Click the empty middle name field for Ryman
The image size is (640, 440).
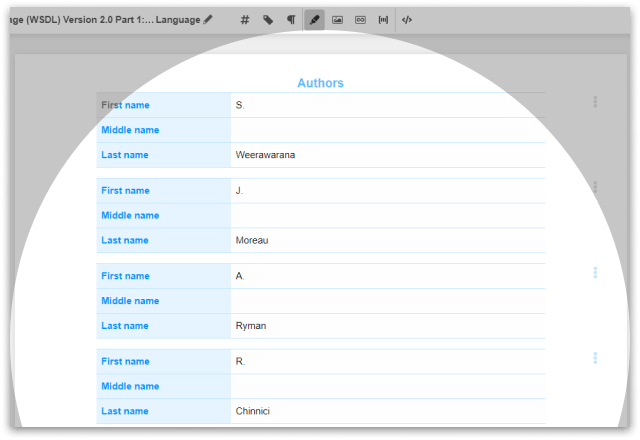pos(387,301)
